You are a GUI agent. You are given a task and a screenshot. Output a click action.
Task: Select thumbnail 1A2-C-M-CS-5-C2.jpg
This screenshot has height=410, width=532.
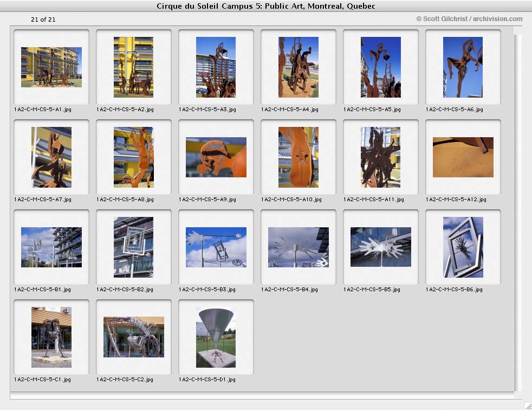point(134,337)
